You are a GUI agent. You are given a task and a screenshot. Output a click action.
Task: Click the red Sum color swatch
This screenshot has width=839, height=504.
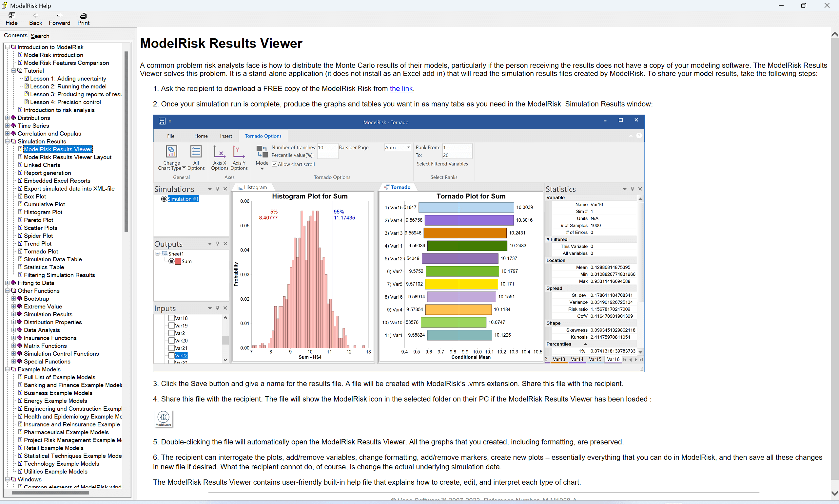pos(177,261)
